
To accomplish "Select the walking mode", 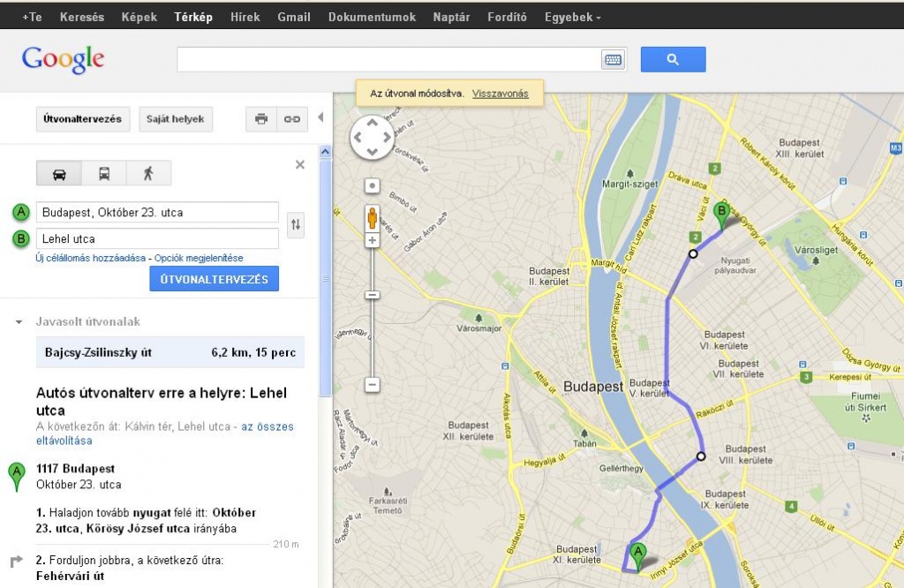I will tap(148, 174).
